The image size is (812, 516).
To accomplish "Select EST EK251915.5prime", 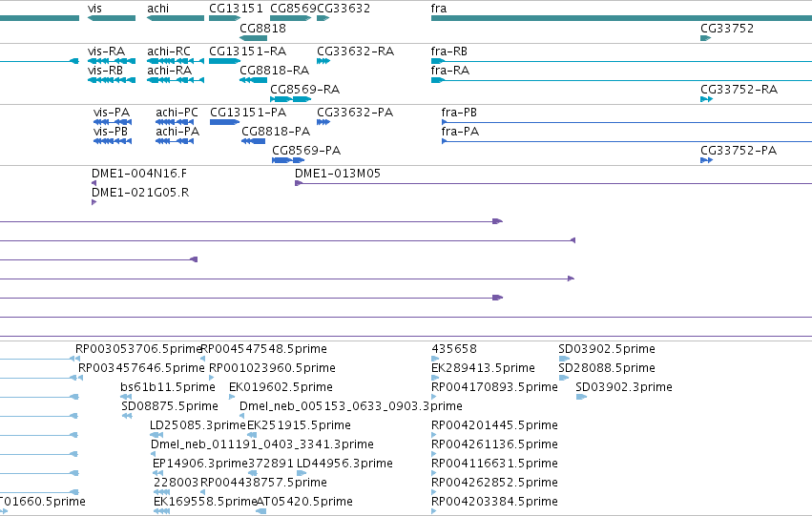I will (252, 435).
